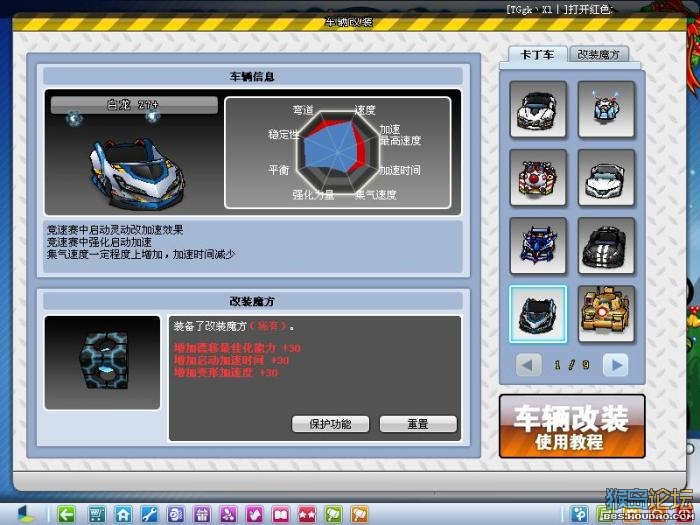Open the pink book icon
Screen dimensions: 700x525
tap(281, 515)
